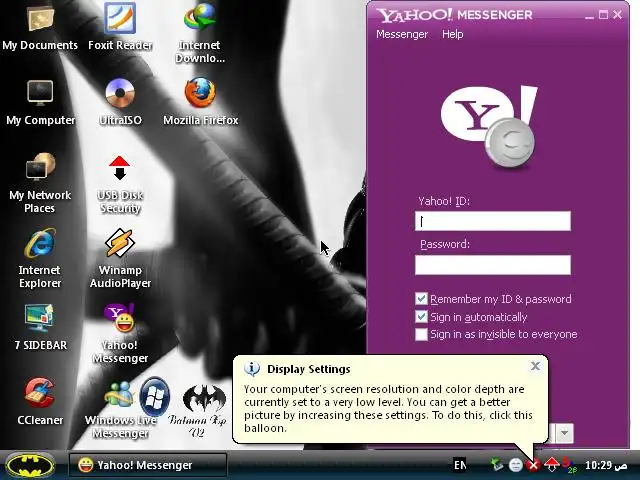
Task: Maximize the Yahoo! Messenger window
Action: coord(603,15)
